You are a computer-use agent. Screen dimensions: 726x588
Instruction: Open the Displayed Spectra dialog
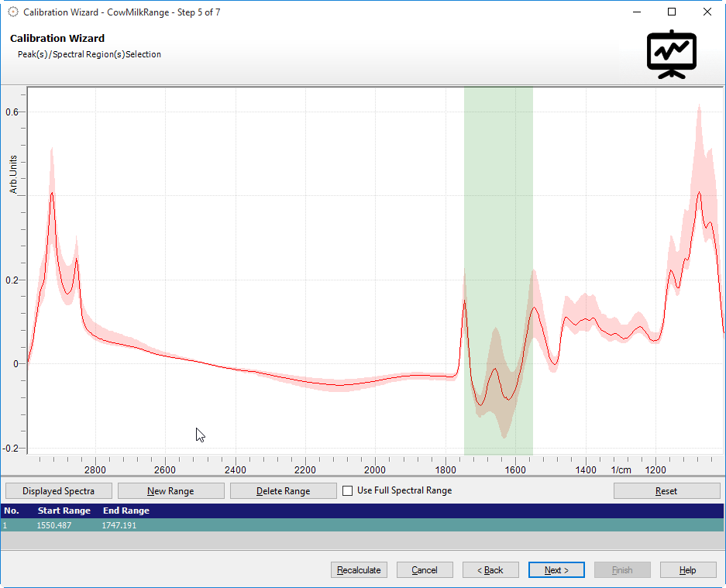point(58,491)
